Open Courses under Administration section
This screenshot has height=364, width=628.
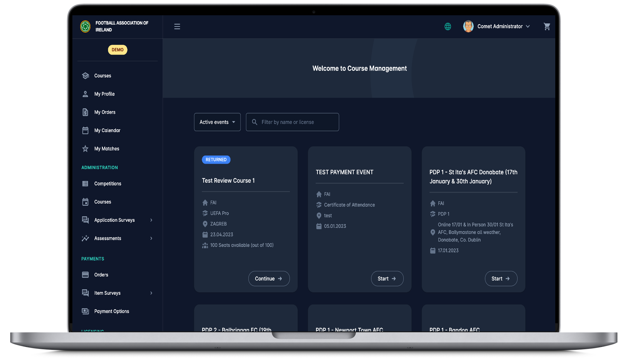(103, 202)
